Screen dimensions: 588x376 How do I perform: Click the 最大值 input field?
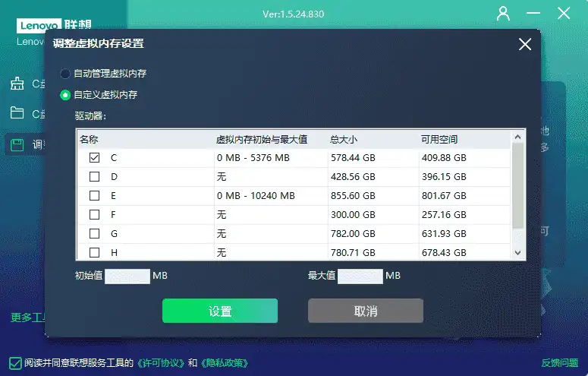click(360, 276)
